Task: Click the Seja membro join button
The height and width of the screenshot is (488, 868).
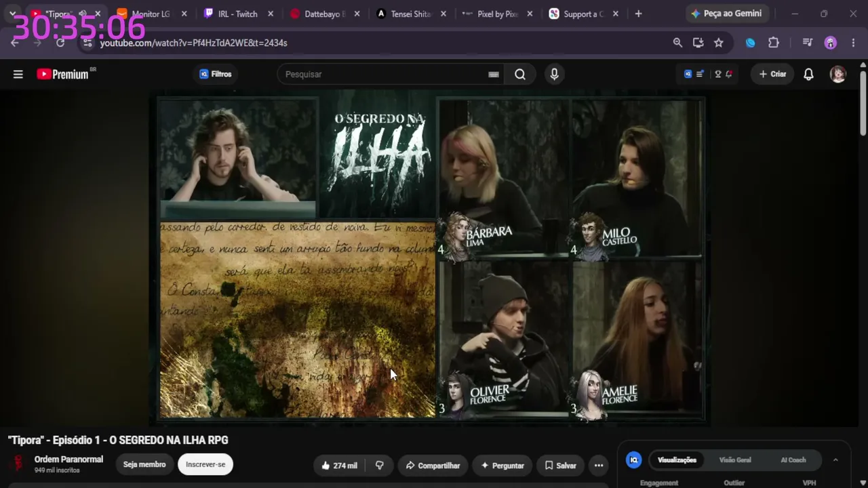Action: point(144,464)
